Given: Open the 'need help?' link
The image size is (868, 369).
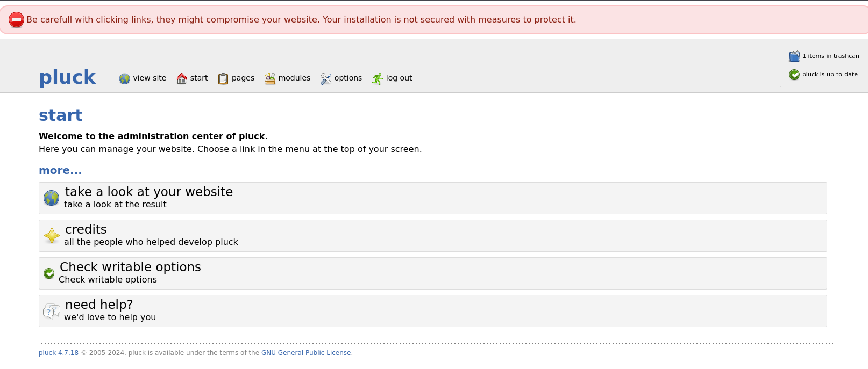Looking at the screenshot, I should 99,305.
